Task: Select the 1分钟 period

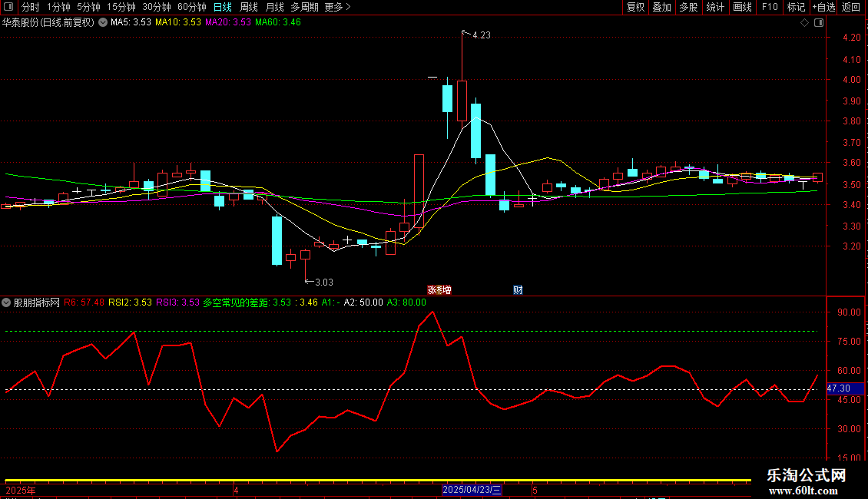Action: [x=58, y=7]
